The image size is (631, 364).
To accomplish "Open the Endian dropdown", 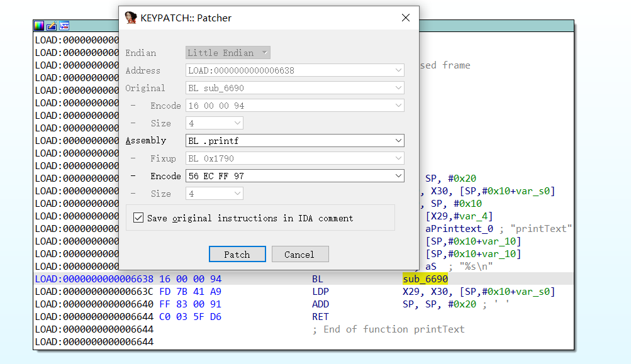I will (265, 53).
